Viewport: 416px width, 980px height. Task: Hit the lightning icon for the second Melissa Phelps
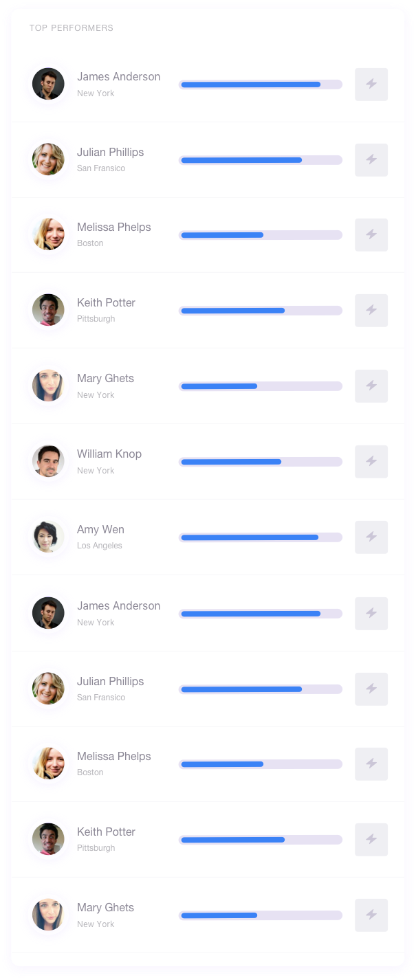tap(371, 764)
